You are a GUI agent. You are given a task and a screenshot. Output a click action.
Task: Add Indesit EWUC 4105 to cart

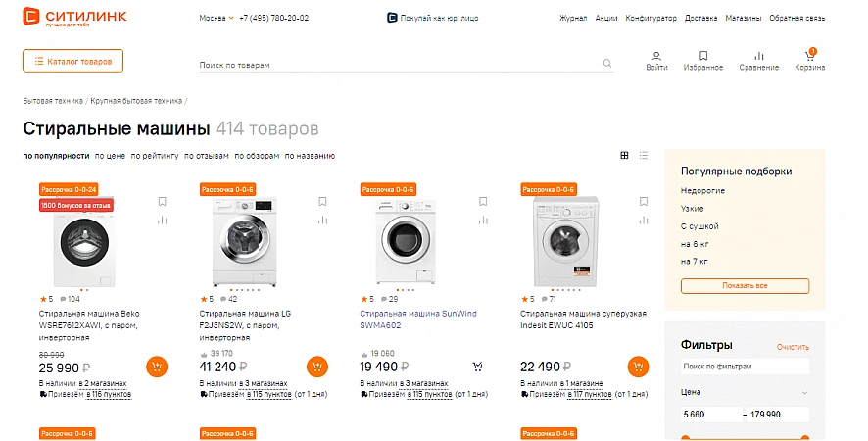(639, 367)
